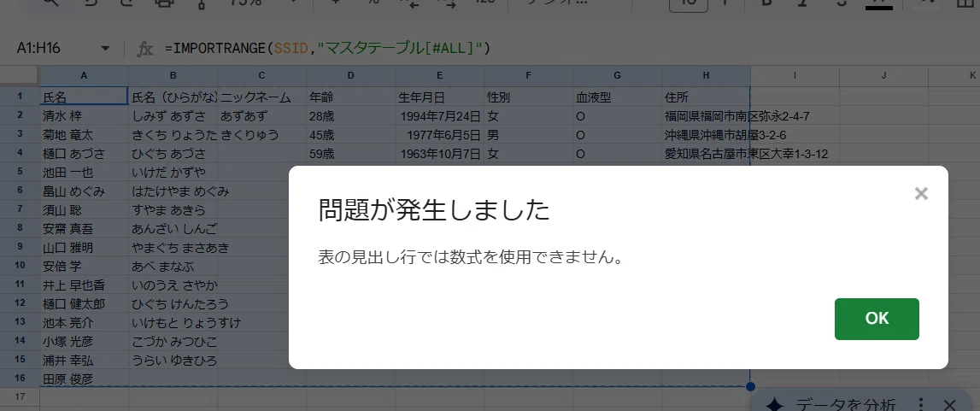
Task: Click the cell 清水 梓
Action: click(84, 115)
